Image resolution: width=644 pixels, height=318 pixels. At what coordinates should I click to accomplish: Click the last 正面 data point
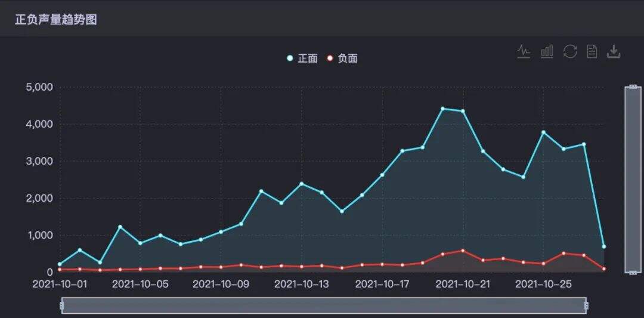pos(603,246)
